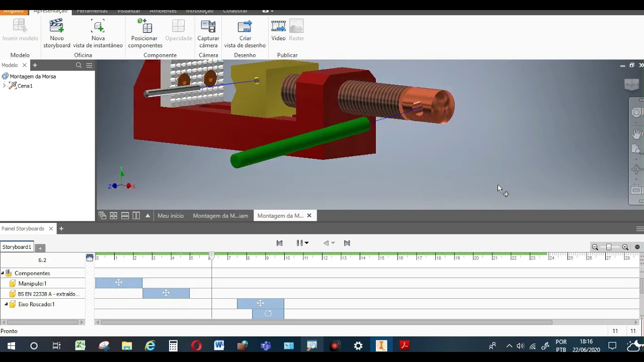Switch to the Meu início tab
644x362 pixels.
(x=171, y=216)
